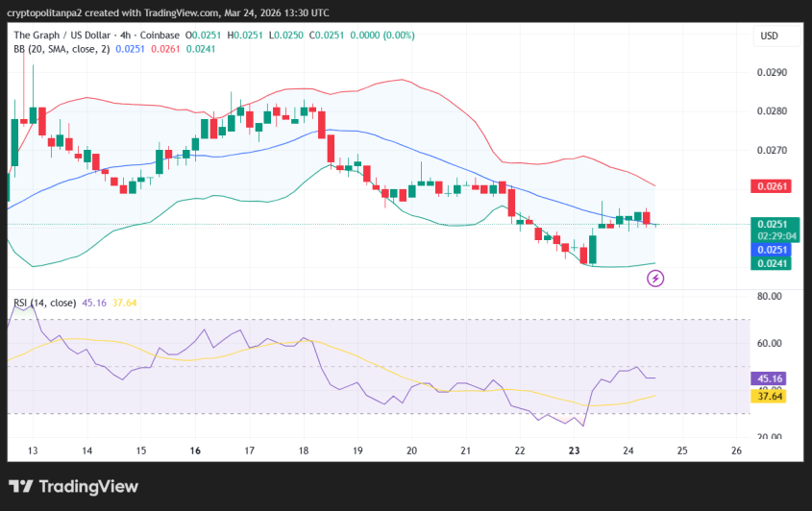The image size is (812, 511).
Task: Click the blue 0.0251 basis price label
Action: point(772,249)
